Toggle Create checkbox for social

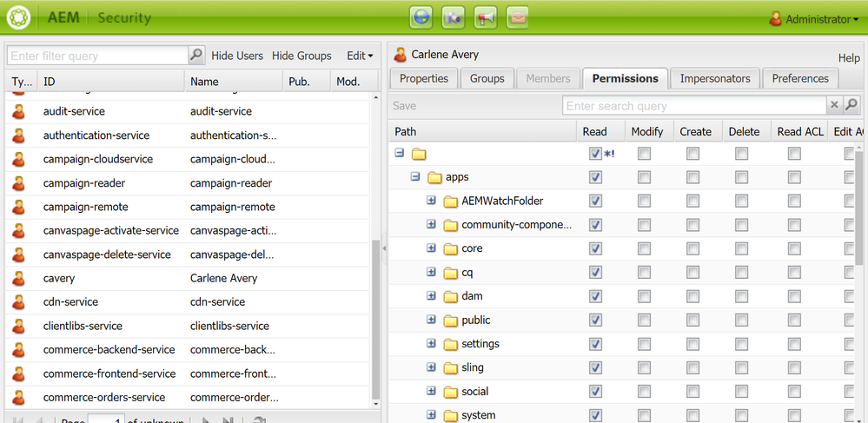(x=693, y=392)
